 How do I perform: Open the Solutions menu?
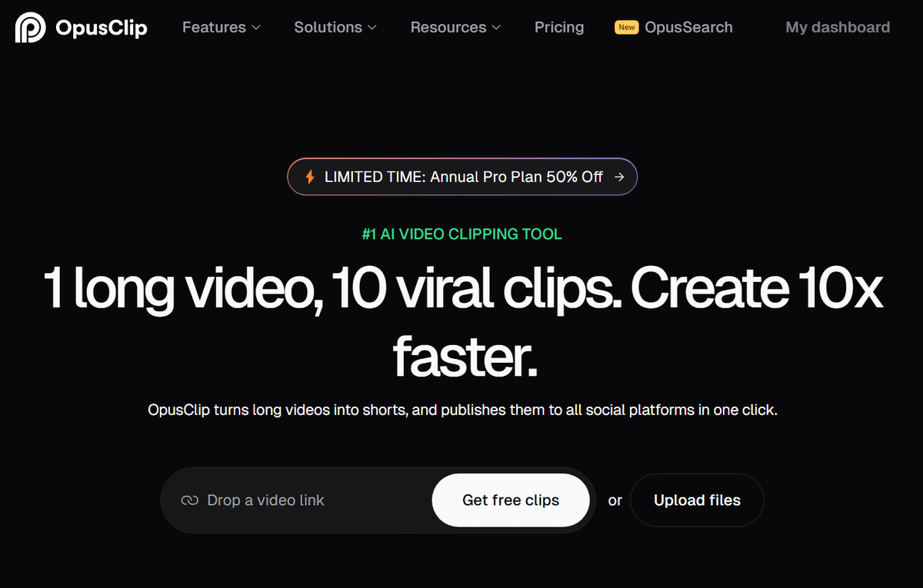click(x=335, y=28)
